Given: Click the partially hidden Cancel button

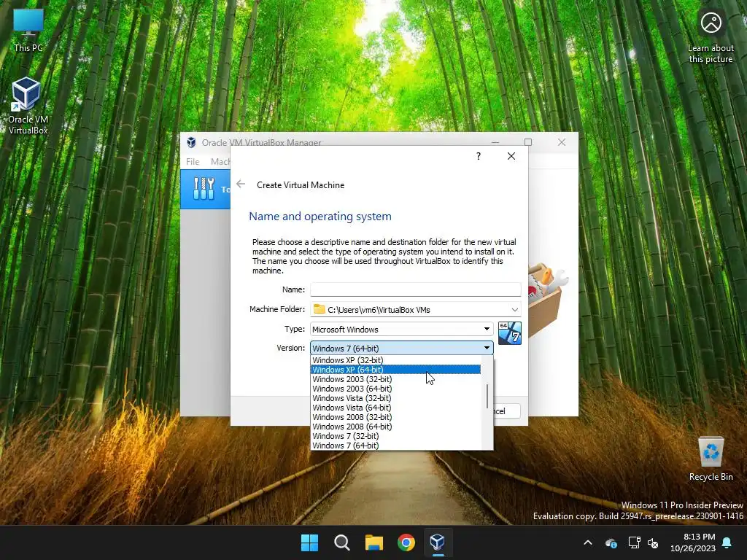Looking at the screenshot, I should pyautogui.click(x=507, y=411).
